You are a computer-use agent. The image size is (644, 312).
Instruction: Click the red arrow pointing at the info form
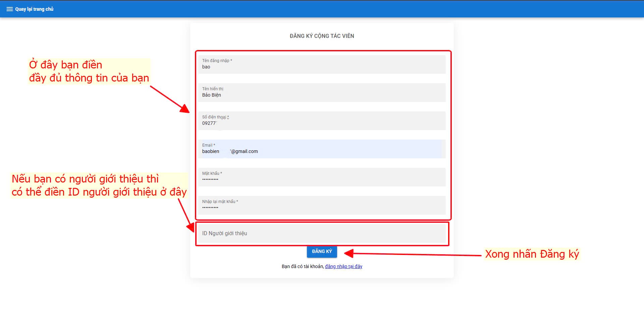169,99
